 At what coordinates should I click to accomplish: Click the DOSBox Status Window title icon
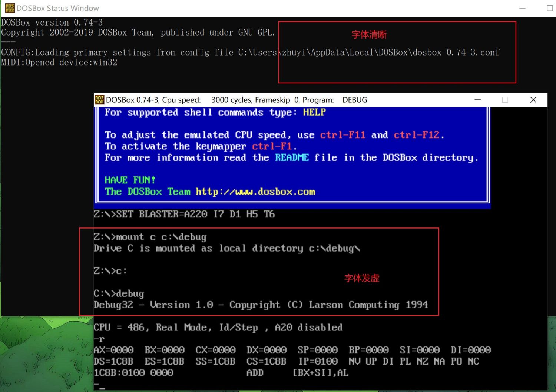click(10, 8)
